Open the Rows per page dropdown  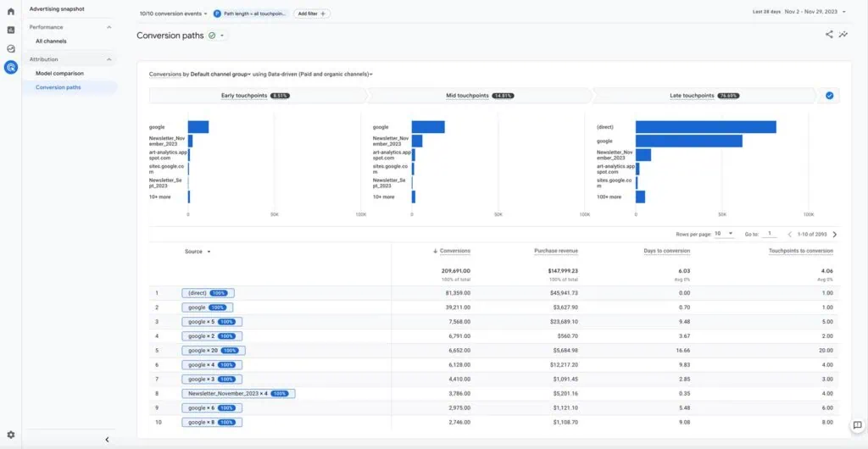click(724, 234)
